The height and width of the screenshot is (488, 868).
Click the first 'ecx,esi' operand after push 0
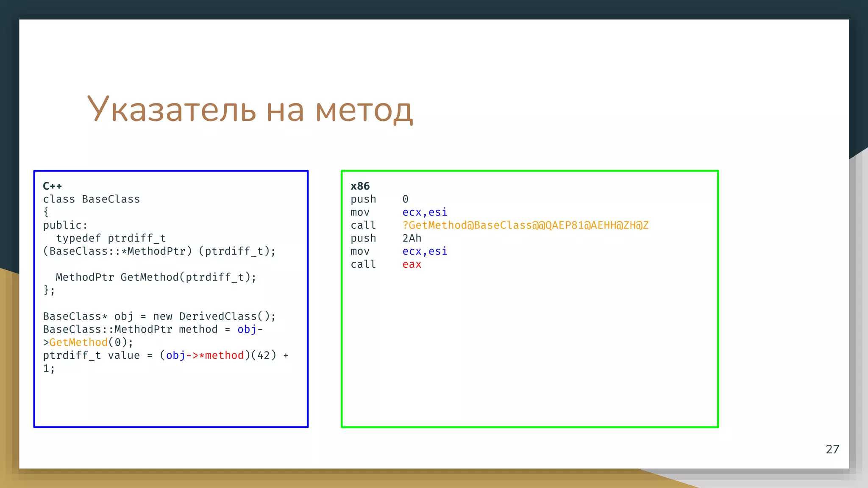click(x=425, y=212)
